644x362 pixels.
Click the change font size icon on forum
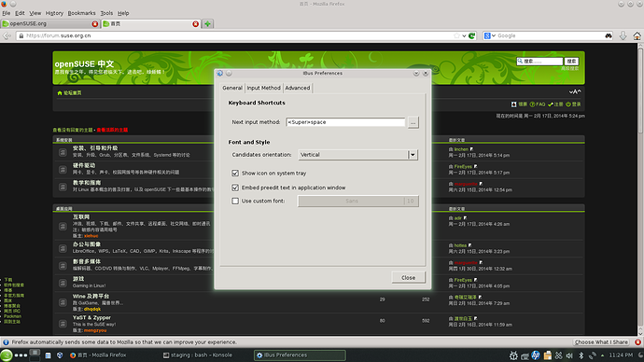click(575, 92)
